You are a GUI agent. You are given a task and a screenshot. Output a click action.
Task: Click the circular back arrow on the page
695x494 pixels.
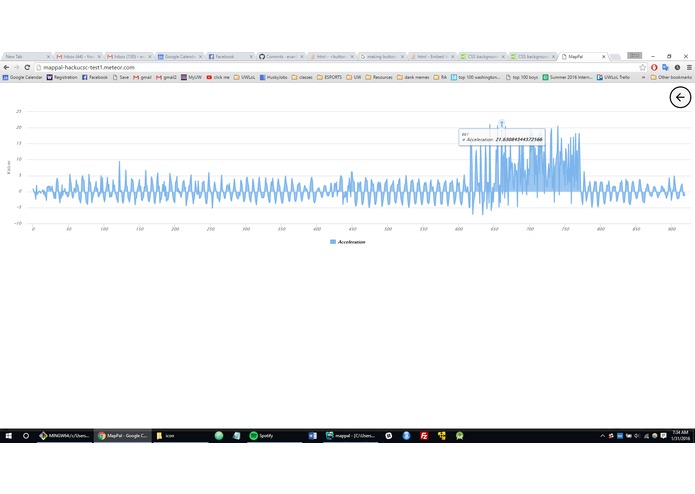(x=680, y=97)
